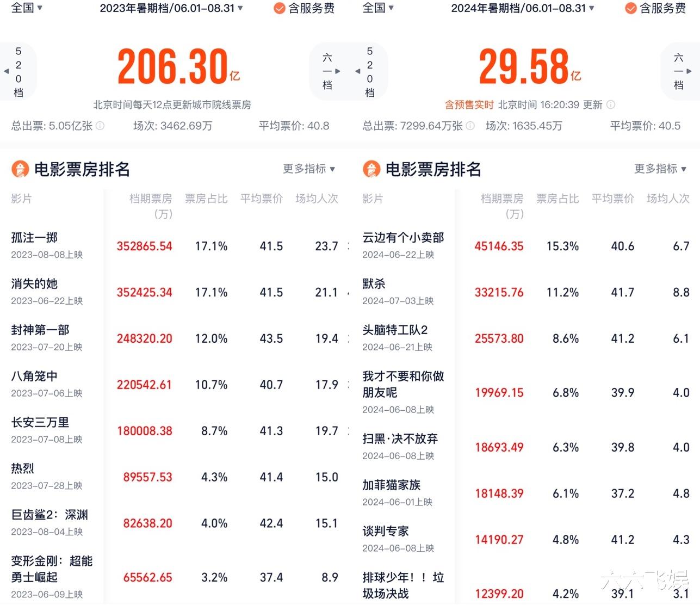Select the 谈判专家 row
This screenshot has height=605, width=700.
525,539
